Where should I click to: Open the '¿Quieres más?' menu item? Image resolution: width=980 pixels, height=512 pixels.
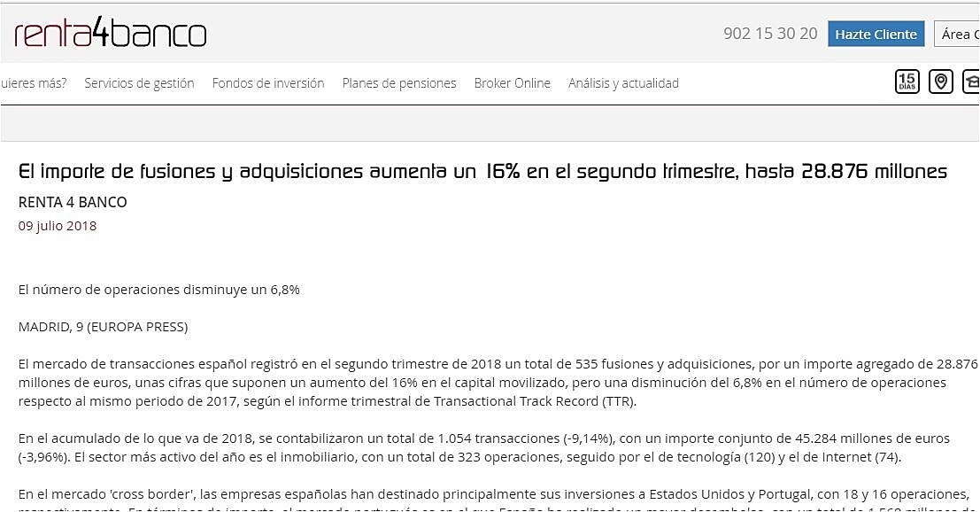tap(33, 83)
